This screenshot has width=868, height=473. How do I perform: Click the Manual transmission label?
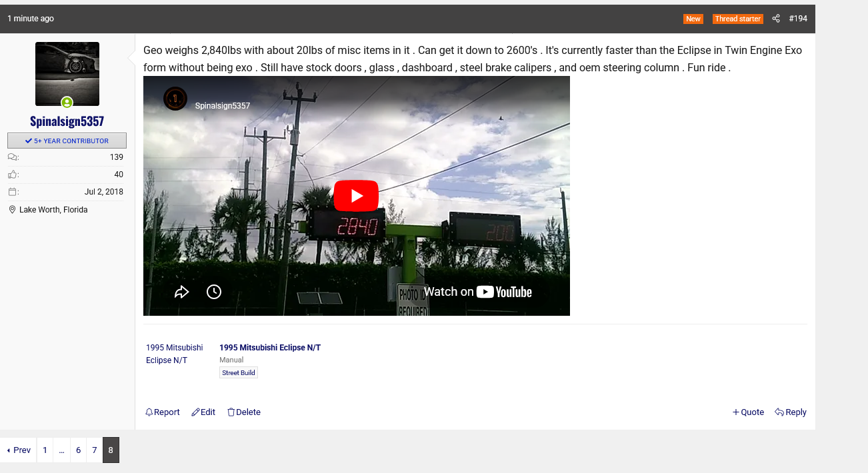231,360
